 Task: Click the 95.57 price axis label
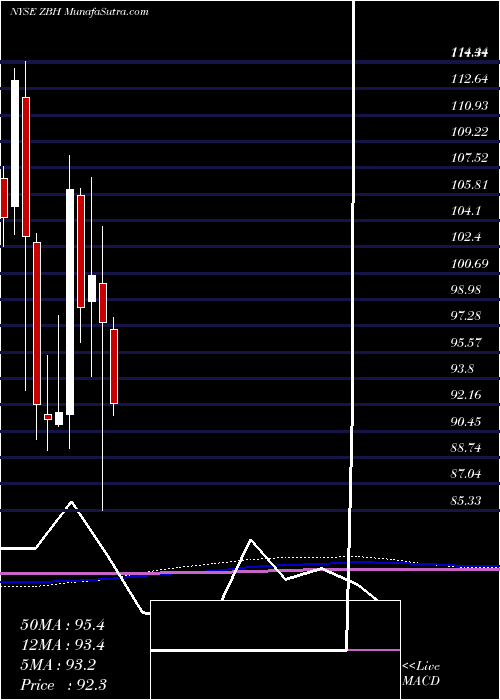466,342
